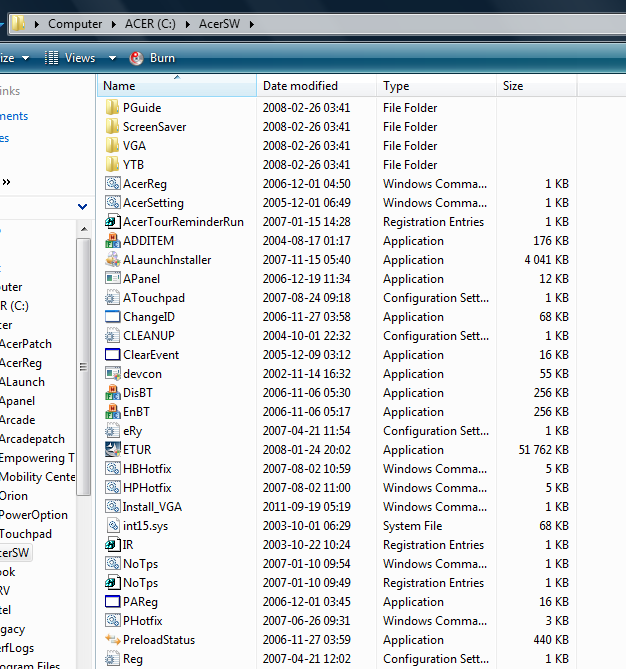This screenshot has width=626, height=669.
Task: Select the HBHotfix command script icon
Action: (113, 468)
